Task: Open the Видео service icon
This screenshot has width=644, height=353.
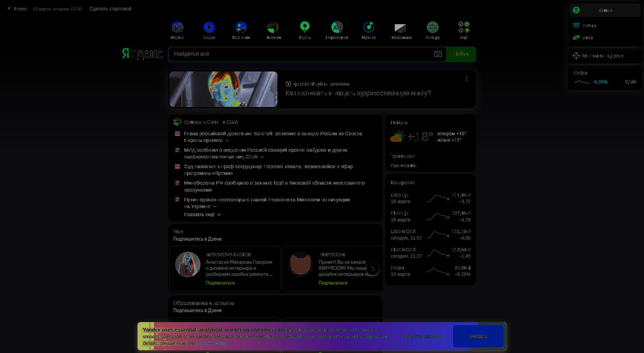Action: (x=209, y=27)
